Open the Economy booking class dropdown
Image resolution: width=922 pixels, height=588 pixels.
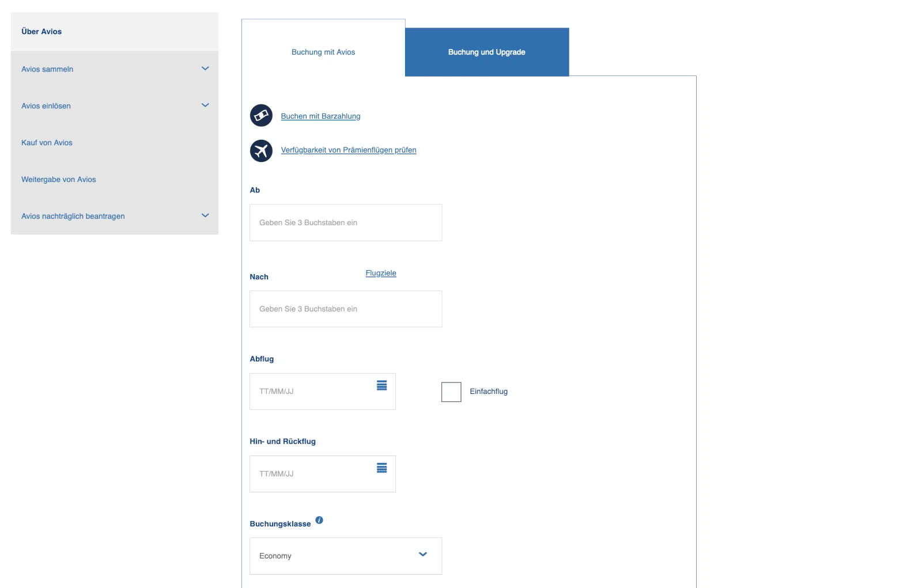[346, 556]
